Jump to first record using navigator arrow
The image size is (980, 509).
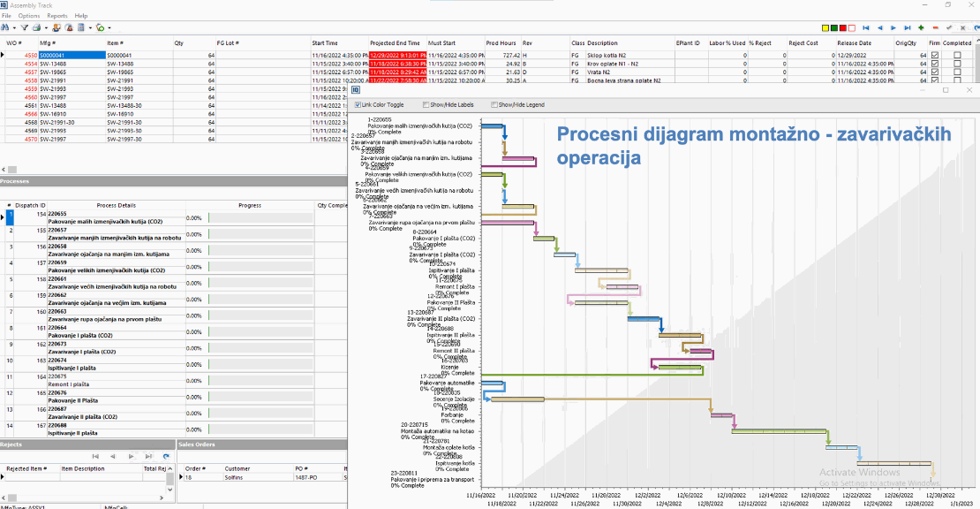(x=865, y=28)
